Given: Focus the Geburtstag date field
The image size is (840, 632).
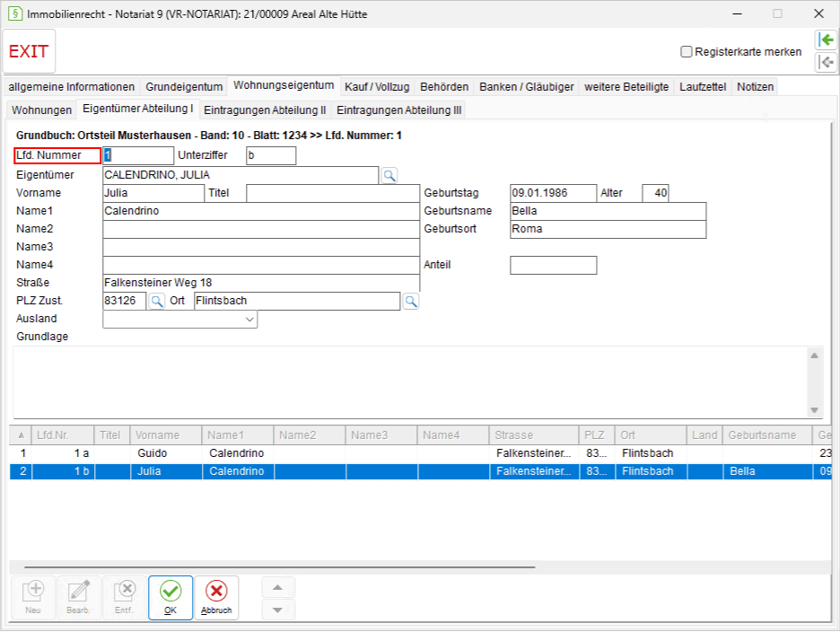Looking at the screenshot, I should pyautogui.click(x=554, y=193).
